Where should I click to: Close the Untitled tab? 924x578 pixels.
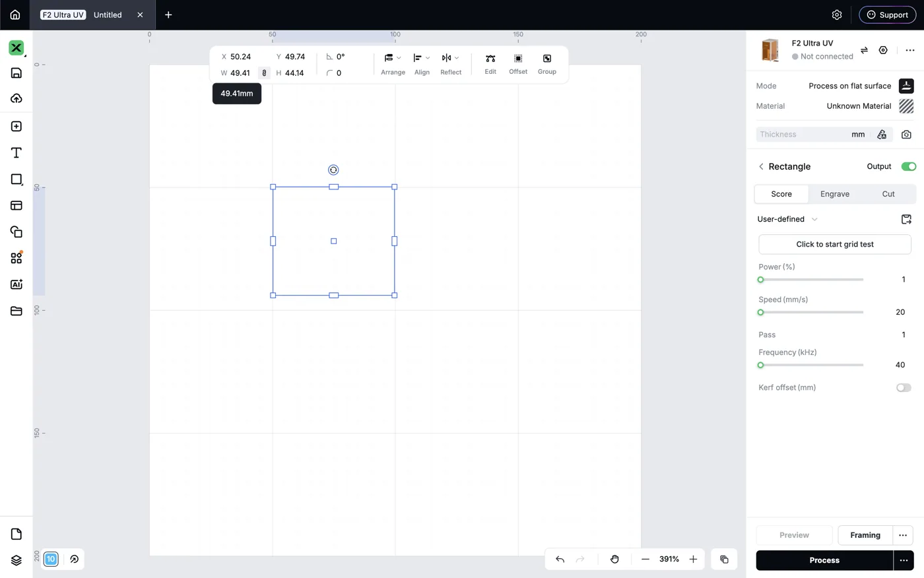click(140, 15)
